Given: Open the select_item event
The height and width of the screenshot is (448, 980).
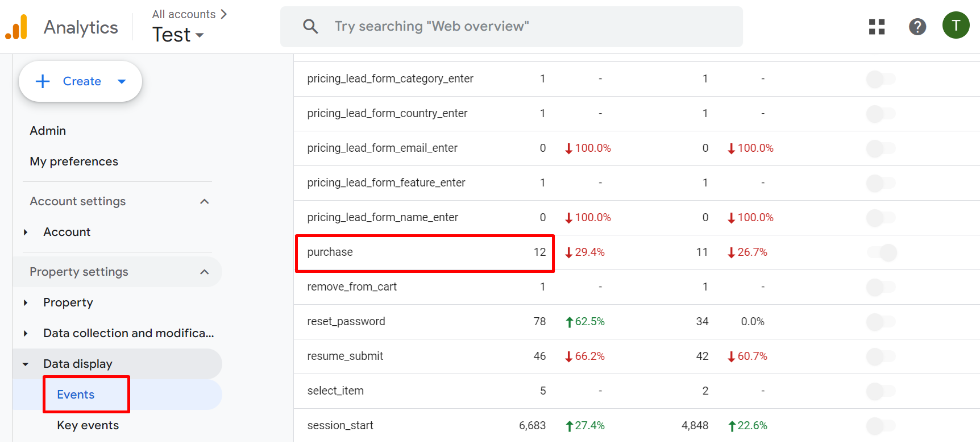Looking at the screenshot, I should (x=335, y=391).
